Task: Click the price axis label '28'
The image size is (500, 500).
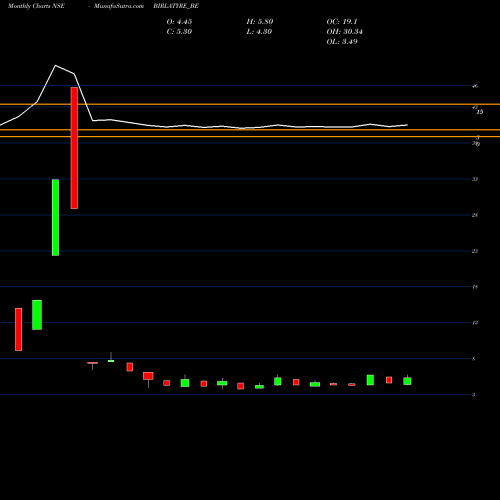Action: [475, 215]
